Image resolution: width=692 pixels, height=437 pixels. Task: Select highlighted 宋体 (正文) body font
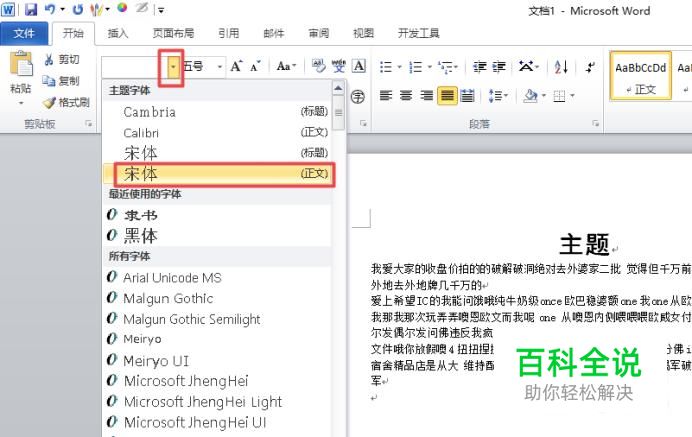pos(217,173)
